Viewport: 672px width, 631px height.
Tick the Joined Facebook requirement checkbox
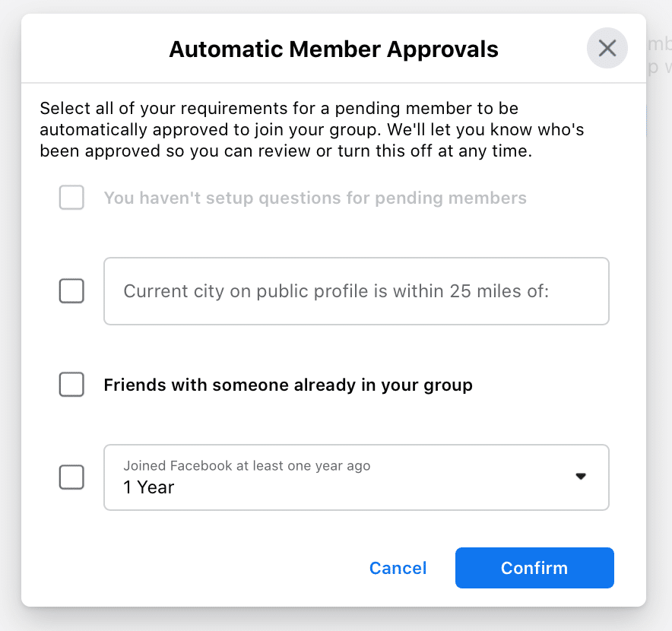point(71,477)
